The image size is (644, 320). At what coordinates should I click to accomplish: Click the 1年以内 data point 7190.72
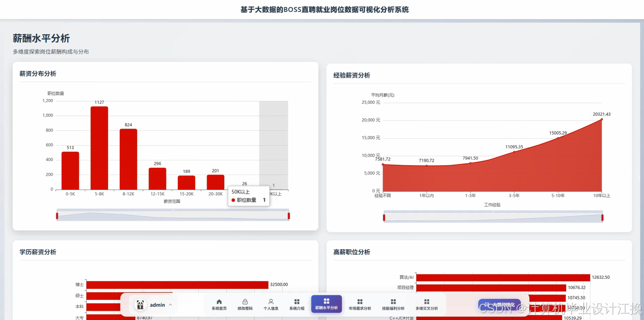427,166
